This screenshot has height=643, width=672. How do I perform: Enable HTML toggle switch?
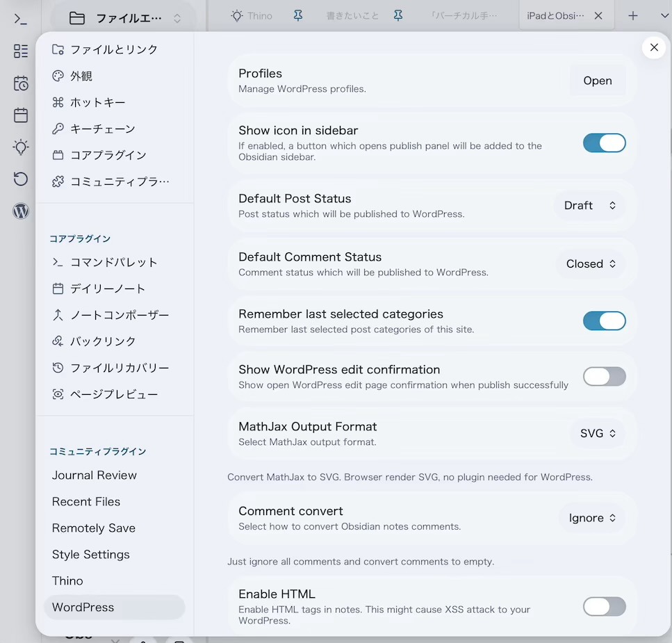tap(605, 607)
